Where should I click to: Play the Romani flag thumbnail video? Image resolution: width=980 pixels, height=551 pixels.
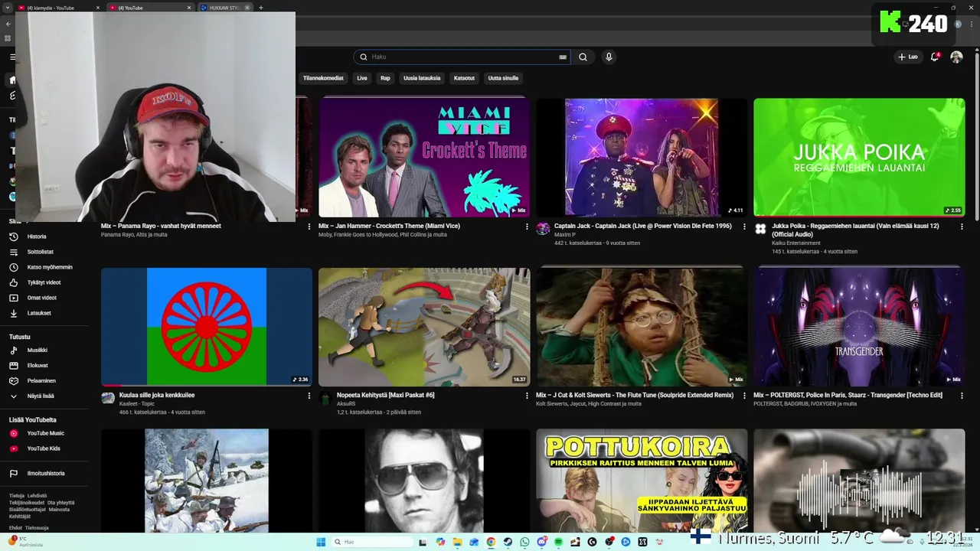[x=207, y=327]
